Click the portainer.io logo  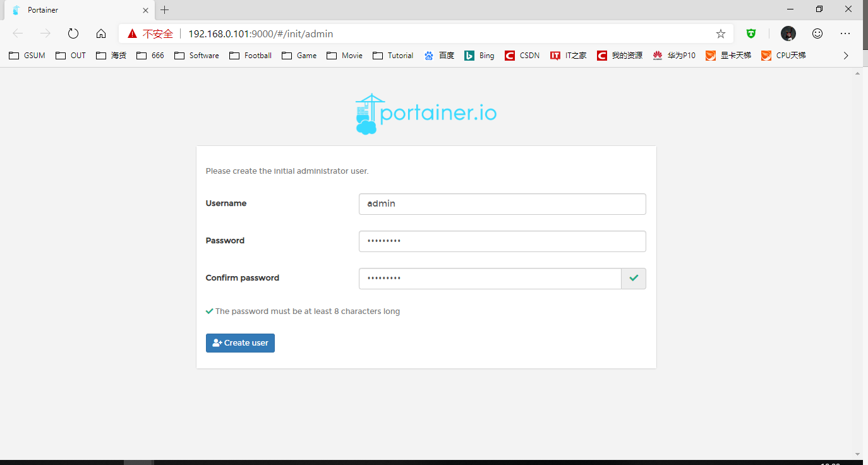426,114
